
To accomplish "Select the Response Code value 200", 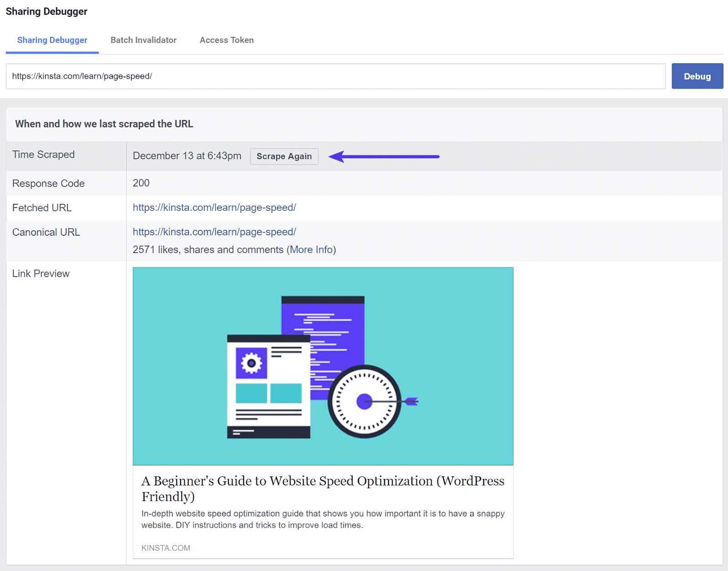I will coord(141,183).
